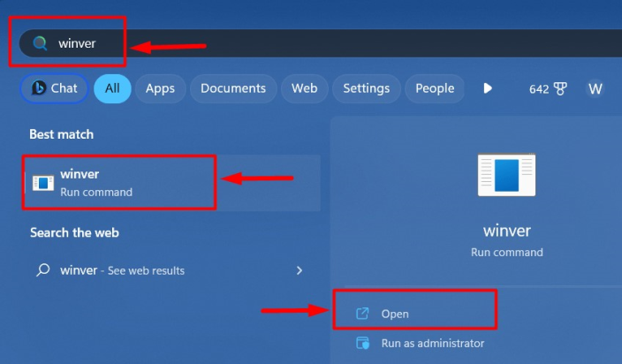Open the W account profile avatar
This screenshot has height=364, width=622.
pos(595,89)
